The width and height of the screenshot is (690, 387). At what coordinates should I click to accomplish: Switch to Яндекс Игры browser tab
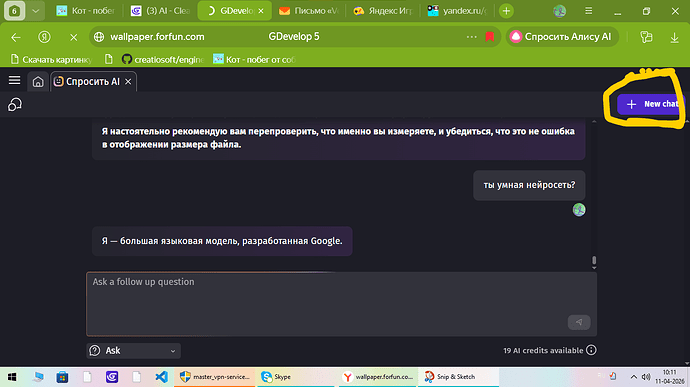(383, 11)
